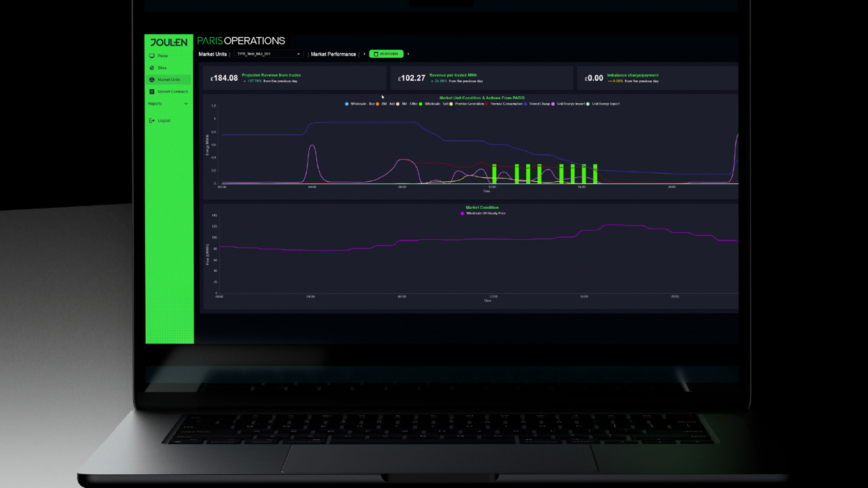Toggle Wholesale DA Hourly Price legend
This screenshot has height=488, width=868.
point(484,213)
